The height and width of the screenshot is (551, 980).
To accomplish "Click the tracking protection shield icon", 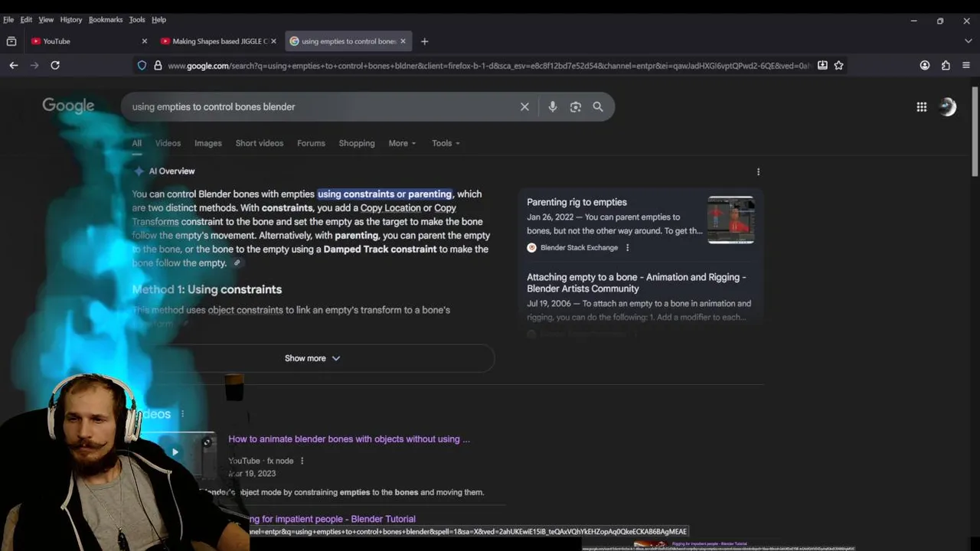I will click(x=142, y=66).
